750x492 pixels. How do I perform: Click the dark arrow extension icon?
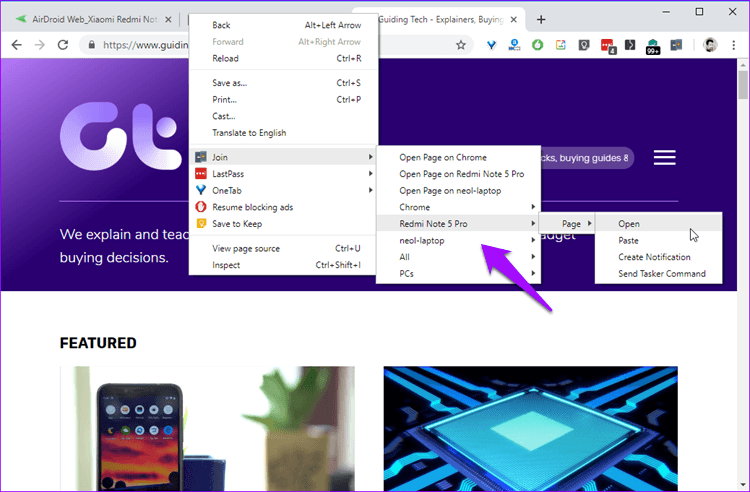630,45
